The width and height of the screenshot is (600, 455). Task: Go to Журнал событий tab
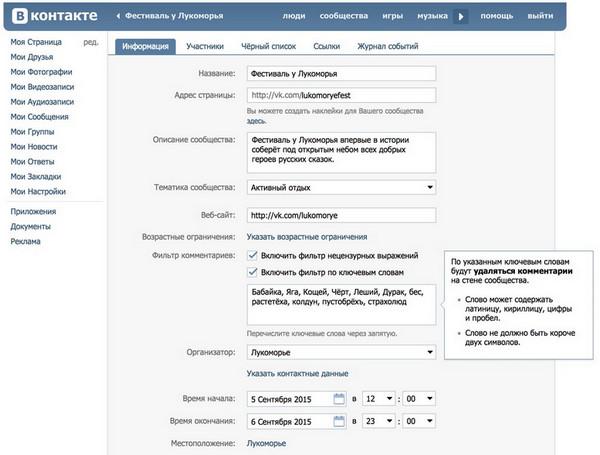coord(388,46)
